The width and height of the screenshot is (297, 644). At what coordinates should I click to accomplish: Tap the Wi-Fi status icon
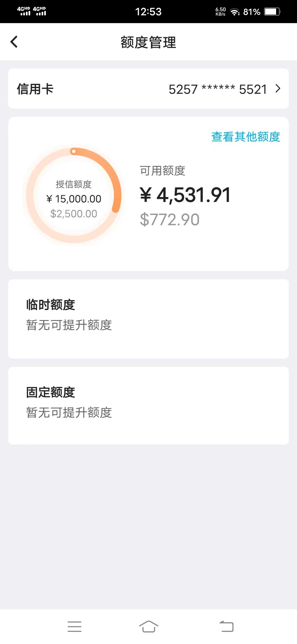tap(235, 12)
